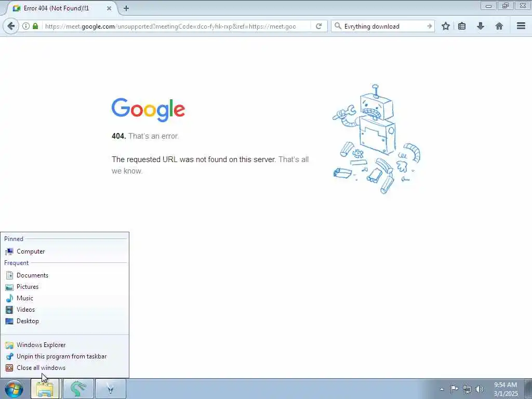Image resolution: width=532 pixels, height=399 pixels.
Task: Open Desktop in the jump list
Action: click(x=64, y=321)
